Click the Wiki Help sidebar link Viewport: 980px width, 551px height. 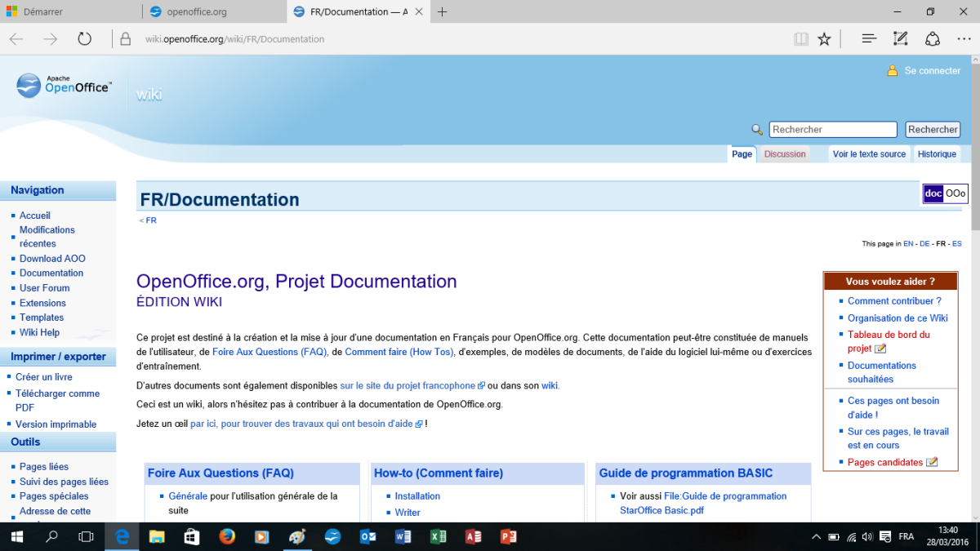click(x=39, y=332)
